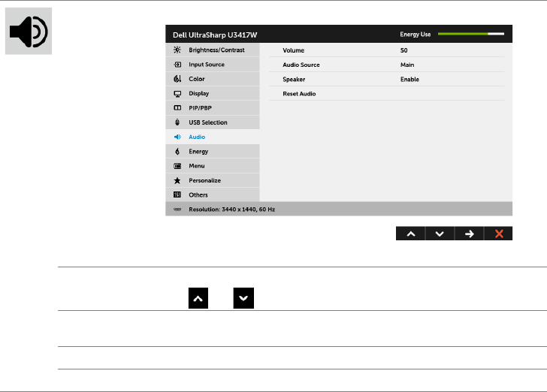Image resolution: width=547 pixels, height=392 pixels.
Task: Click the Energy leaf icon
Action: tap(177, 152)
